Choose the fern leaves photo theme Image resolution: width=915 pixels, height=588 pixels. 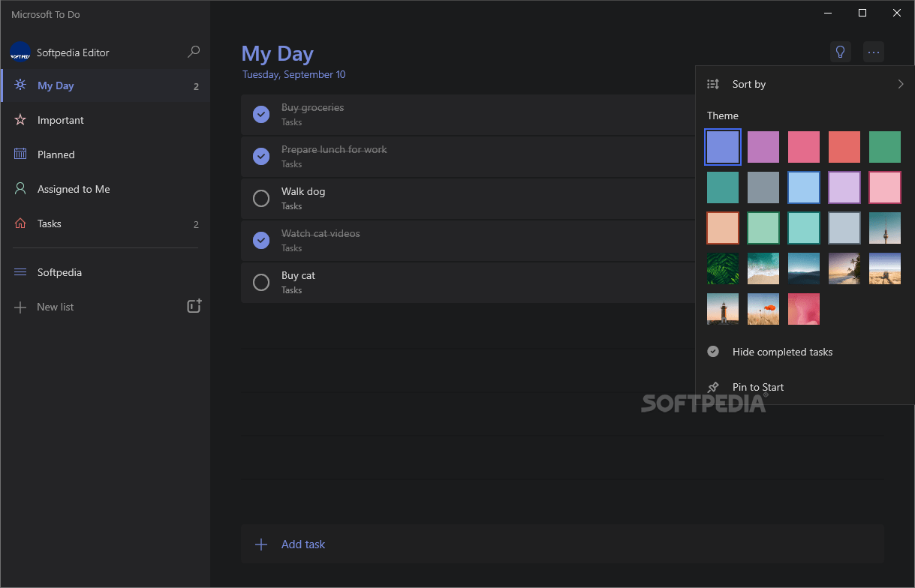click(x=723, y=268)
